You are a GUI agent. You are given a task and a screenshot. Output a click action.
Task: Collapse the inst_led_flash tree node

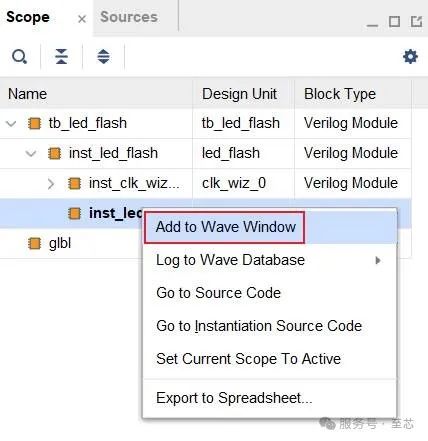[x=31, y=154]
